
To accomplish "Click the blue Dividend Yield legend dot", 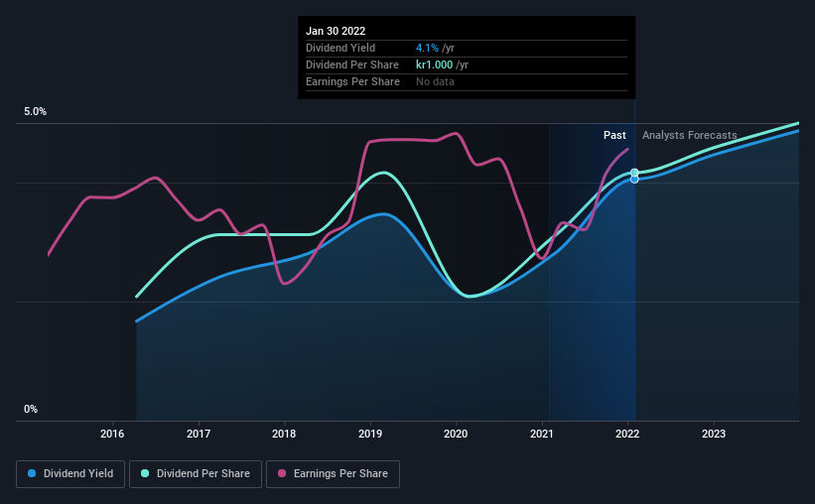I will click(32, 473).
